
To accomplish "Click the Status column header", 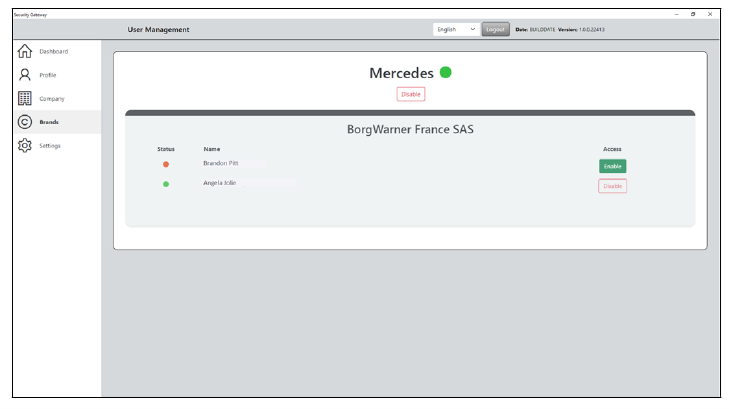I will click(x=166, y=149).
